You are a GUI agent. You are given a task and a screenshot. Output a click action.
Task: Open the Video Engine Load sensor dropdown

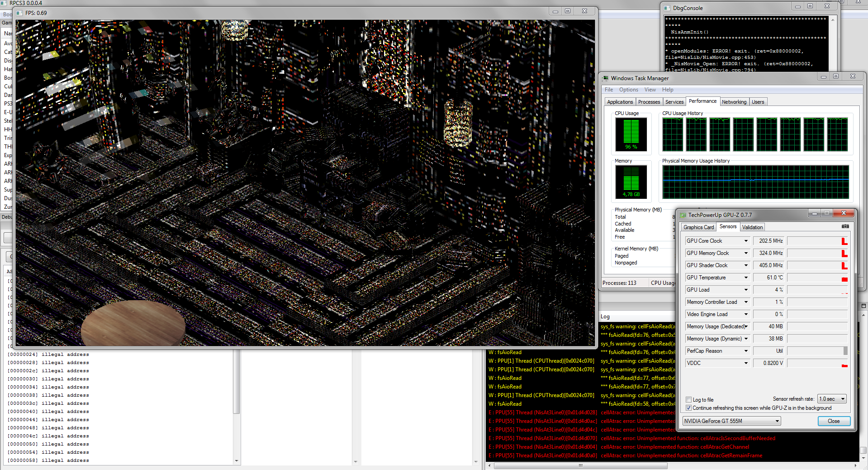pyautogui.click(x=746, y=314)
